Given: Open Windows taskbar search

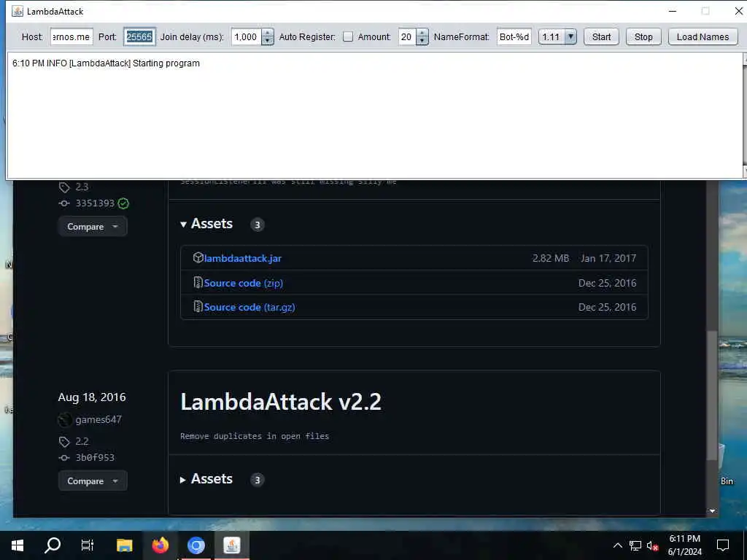Looking at the screenshot, I should click(x=53, y=545).
